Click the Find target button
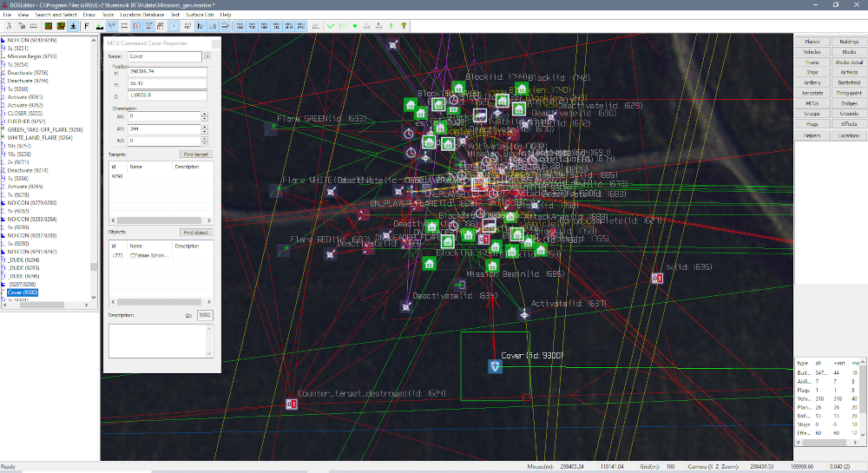This screenshot has height=473, width=868. point(195,154)
